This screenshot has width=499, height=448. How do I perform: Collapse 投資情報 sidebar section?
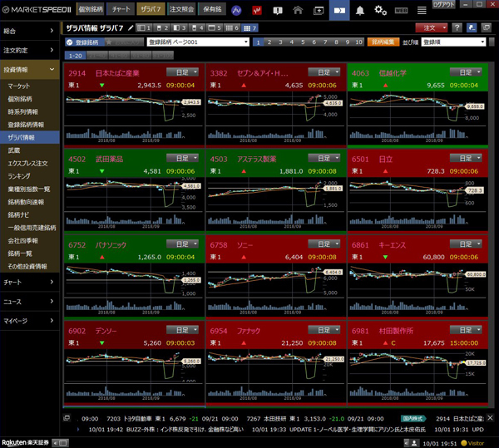pyautogui.click(x=30, y=69)
